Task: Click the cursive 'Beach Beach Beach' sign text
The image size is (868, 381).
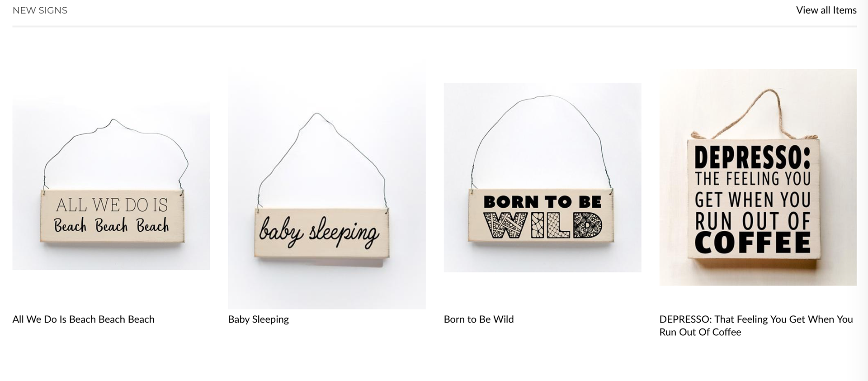Action: (x=111, y=225)
